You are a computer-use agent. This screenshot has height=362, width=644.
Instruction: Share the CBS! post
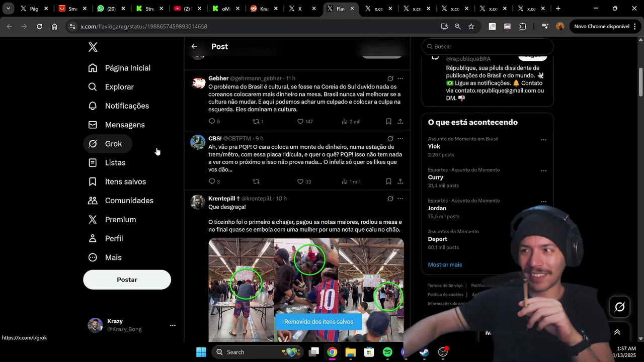click(x=400, y=182)
